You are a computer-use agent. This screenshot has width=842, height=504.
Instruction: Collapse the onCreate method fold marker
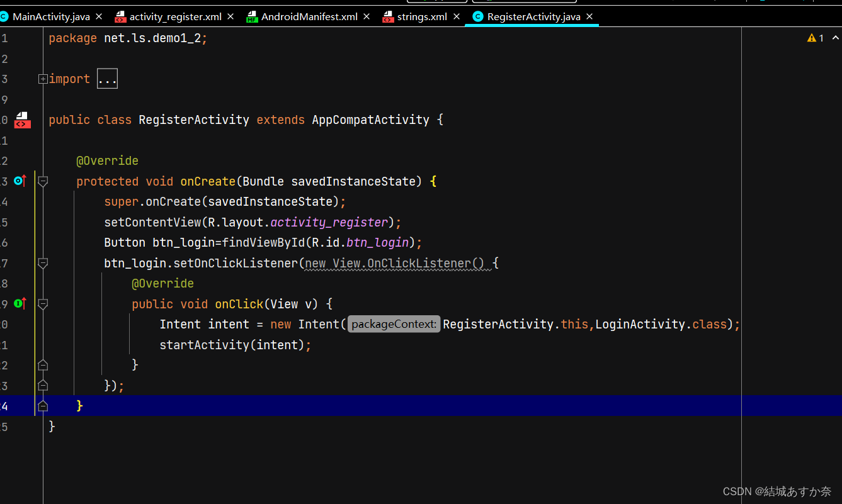point(43,181)
